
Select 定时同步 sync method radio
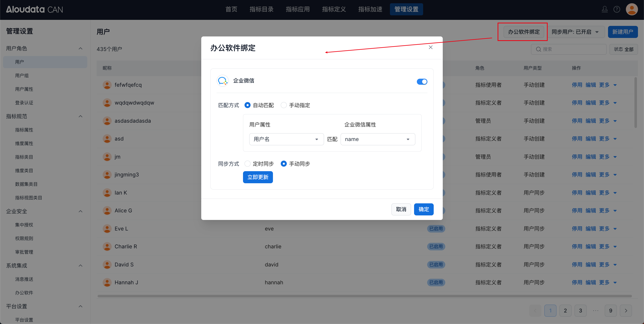coord(248,164)
